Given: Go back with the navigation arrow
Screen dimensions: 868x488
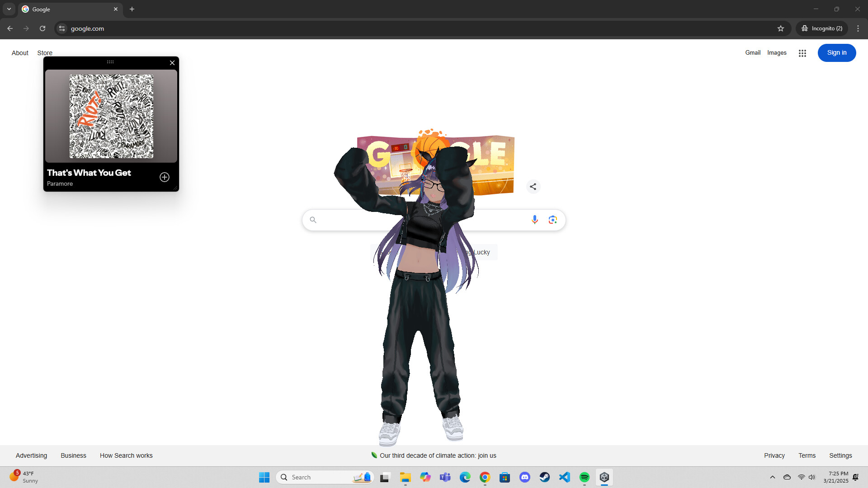Looking at the screenshot, I should pos(10,28).
